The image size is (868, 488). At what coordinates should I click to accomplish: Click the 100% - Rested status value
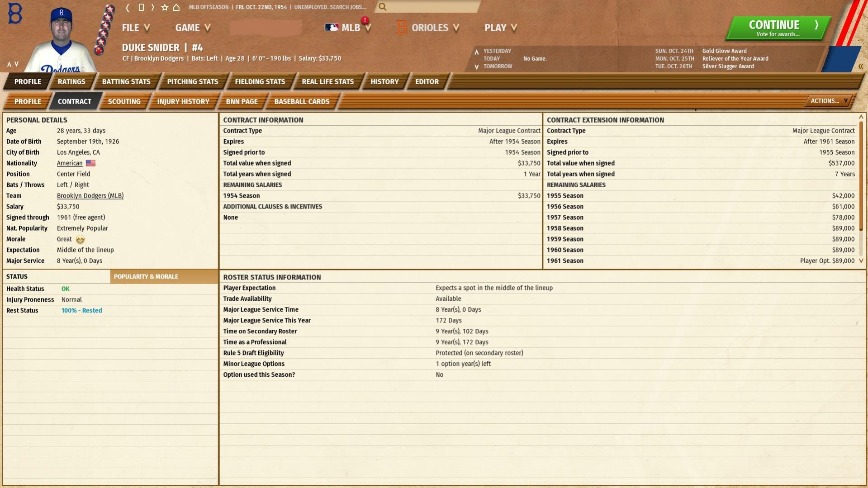point(82,311)
